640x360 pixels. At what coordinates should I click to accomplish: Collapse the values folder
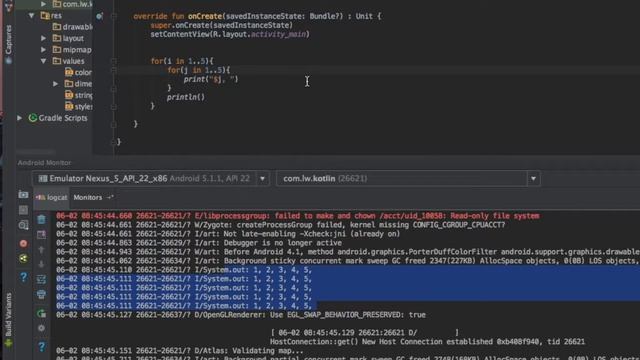[44, 61]
